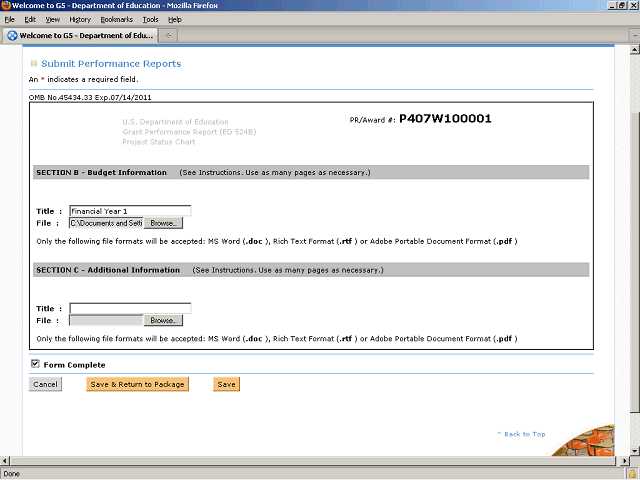Open the Help menu
This screenshot has width=640, height=480.
tap(175, 20)
